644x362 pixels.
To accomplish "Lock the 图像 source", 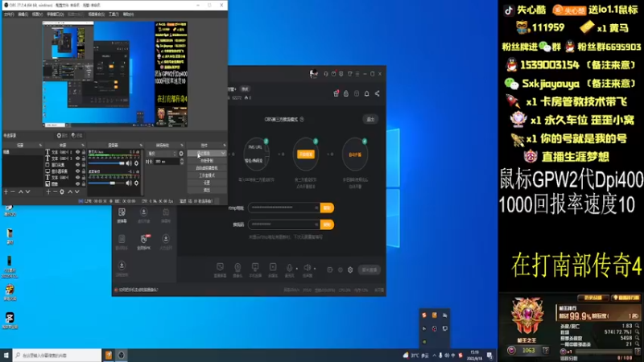I will coord(84,184).
